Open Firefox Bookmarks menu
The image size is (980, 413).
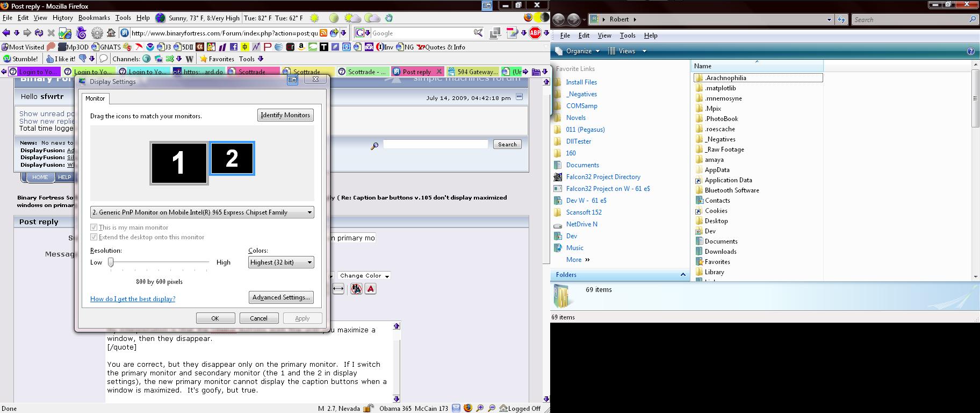pos(94,18)
